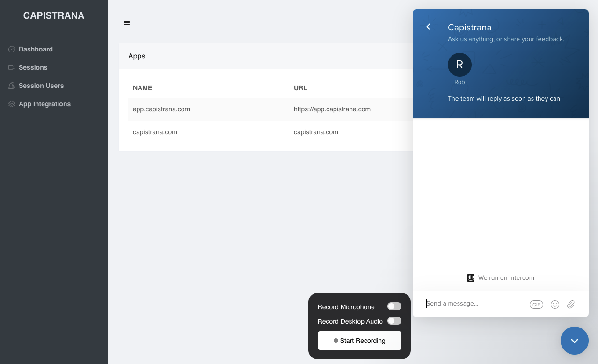Screen dimensions: 598x364
Task: Click the Capistrana chat title
Action: pos(469,28)
